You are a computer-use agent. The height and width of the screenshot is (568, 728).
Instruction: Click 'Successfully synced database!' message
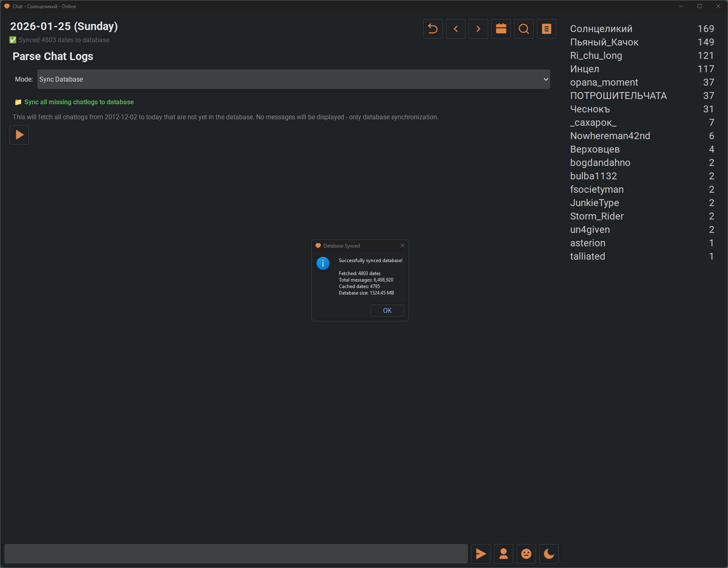pyautogui.click(x=370, y=260)
